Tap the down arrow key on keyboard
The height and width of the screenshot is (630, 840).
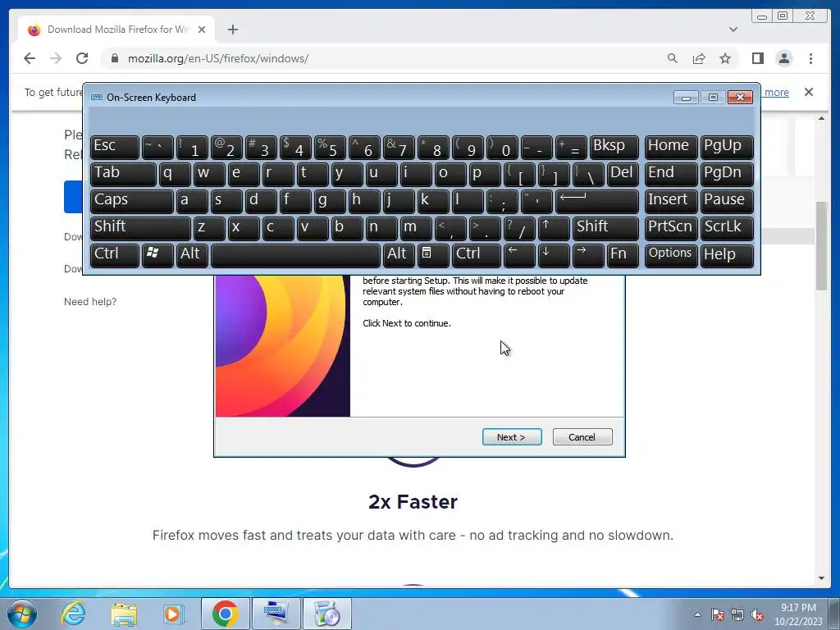pos(554,254)
